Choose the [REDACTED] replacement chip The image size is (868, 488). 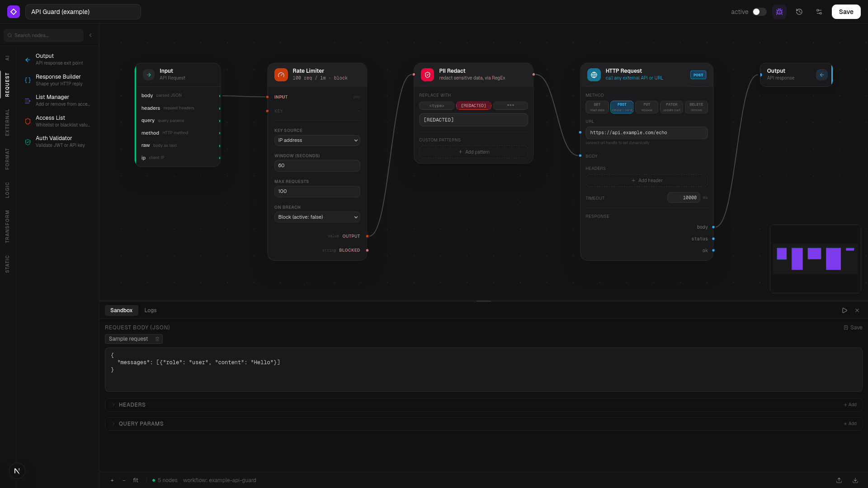(x=473, y=106)
